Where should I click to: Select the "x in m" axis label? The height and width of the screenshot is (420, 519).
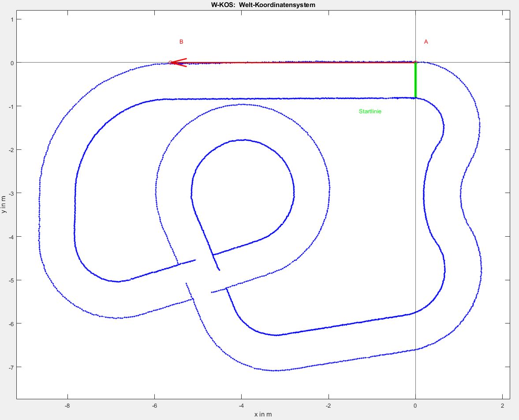tap(263, 414)
